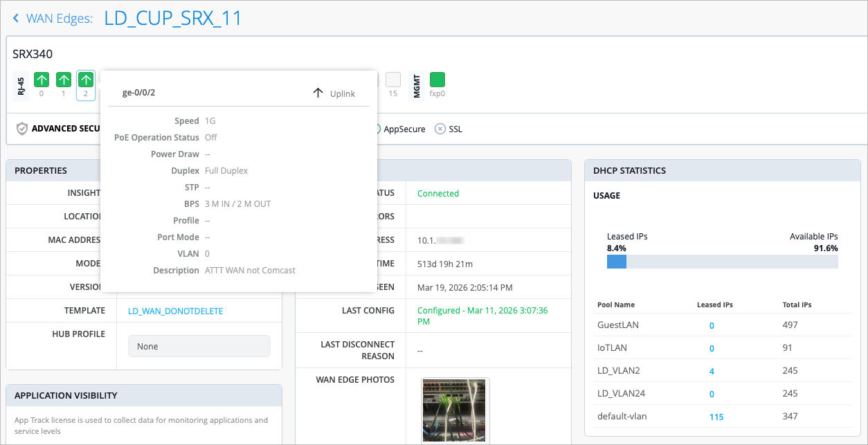
Task: Click the DHCP Statistics panel header
Action: coord(722,170)
